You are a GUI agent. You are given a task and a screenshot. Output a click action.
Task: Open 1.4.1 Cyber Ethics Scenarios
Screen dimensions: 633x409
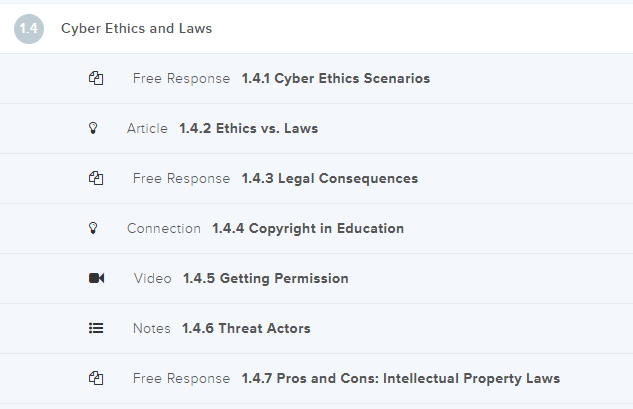[x=335, y=78]
